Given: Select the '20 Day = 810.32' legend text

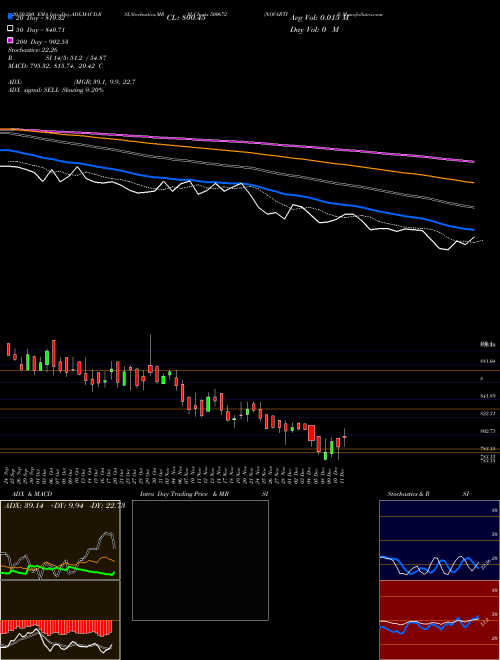Looking at the screenshot, I should pyautogui.click(x=40, y=18).
